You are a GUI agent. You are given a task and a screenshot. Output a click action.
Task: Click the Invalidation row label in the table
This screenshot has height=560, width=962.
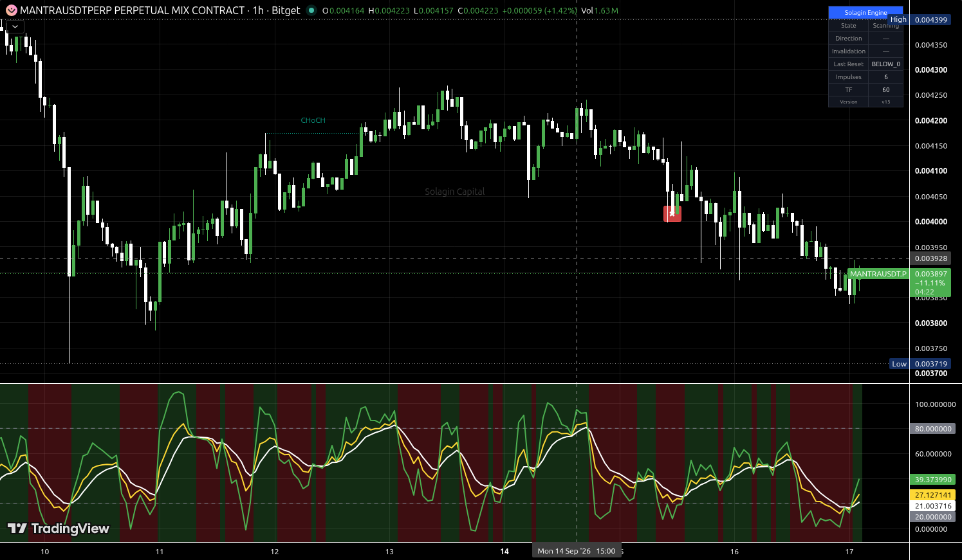click(848, 51)
